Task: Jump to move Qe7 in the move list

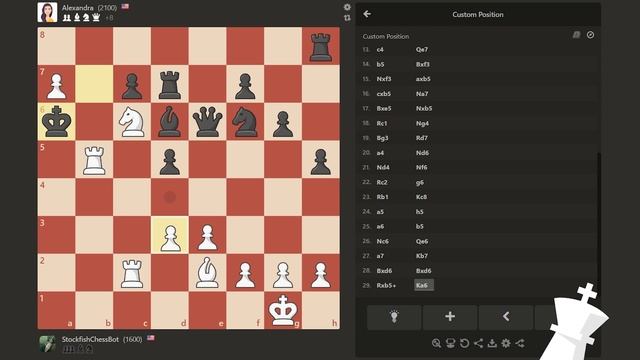Action: click(422, 49)
